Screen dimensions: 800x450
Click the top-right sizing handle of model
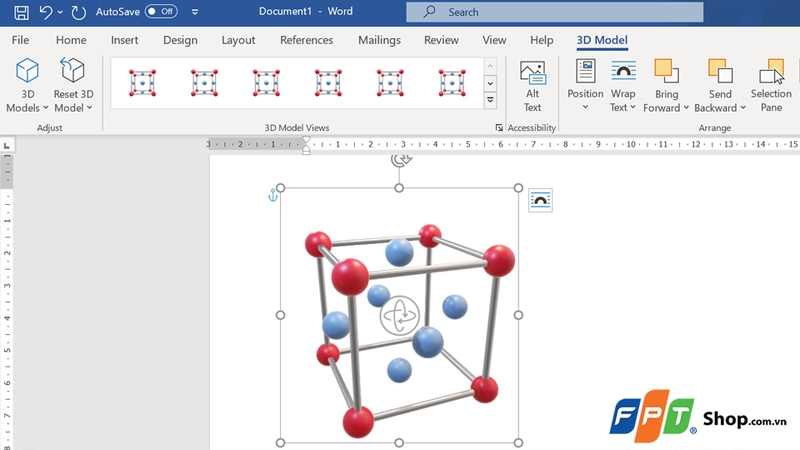coord(518,188)
